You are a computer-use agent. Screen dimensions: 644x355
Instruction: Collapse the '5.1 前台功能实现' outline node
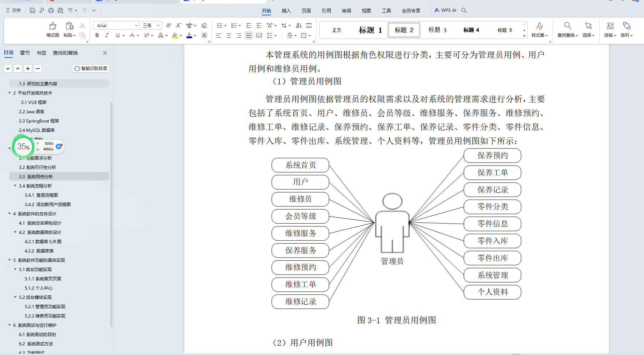click(x=15, y=269)
